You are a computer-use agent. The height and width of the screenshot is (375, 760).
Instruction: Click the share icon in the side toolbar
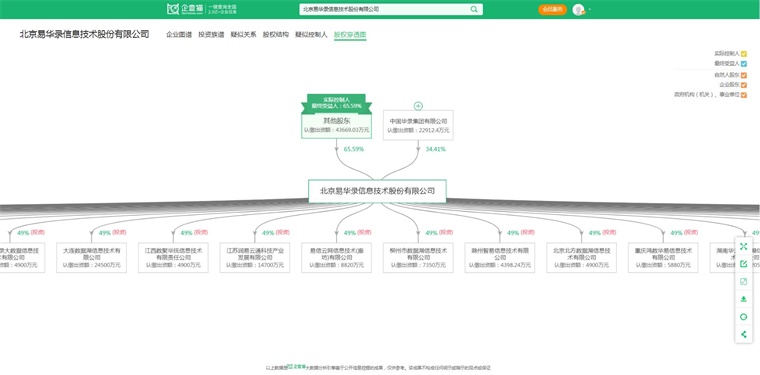coord(744,334)
